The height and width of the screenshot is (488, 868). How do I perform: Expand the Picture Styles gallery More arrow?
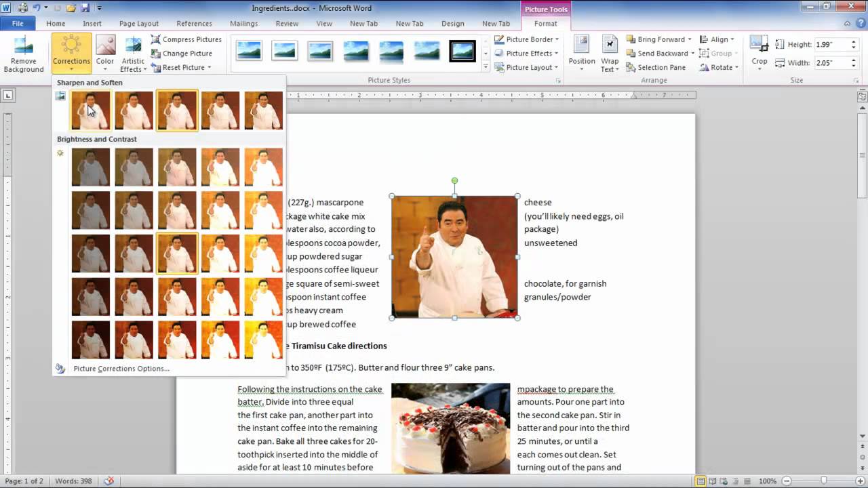(486, 67)
